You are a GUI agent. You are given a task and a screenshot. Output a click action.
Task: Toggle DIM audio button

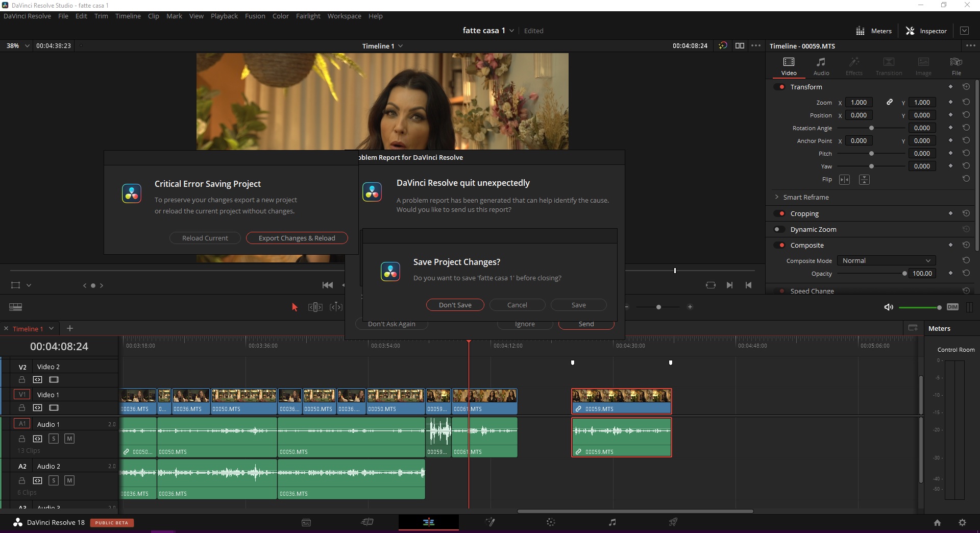coord(952,307)
